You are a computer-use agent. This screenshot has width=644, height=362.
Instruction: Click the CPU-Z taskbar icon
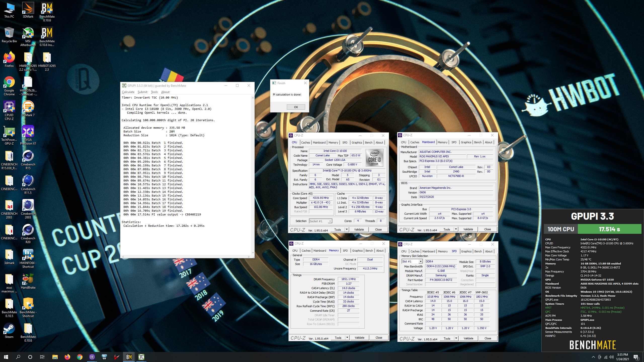92,357
